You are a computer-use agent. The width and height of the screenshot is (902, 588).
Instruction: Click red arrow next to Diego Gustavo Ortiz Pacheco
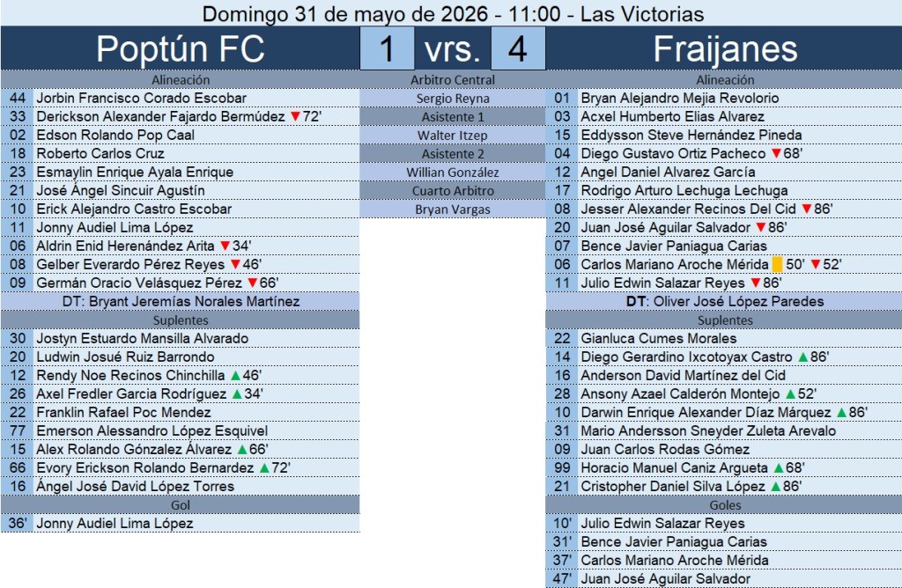coord(776,153)
